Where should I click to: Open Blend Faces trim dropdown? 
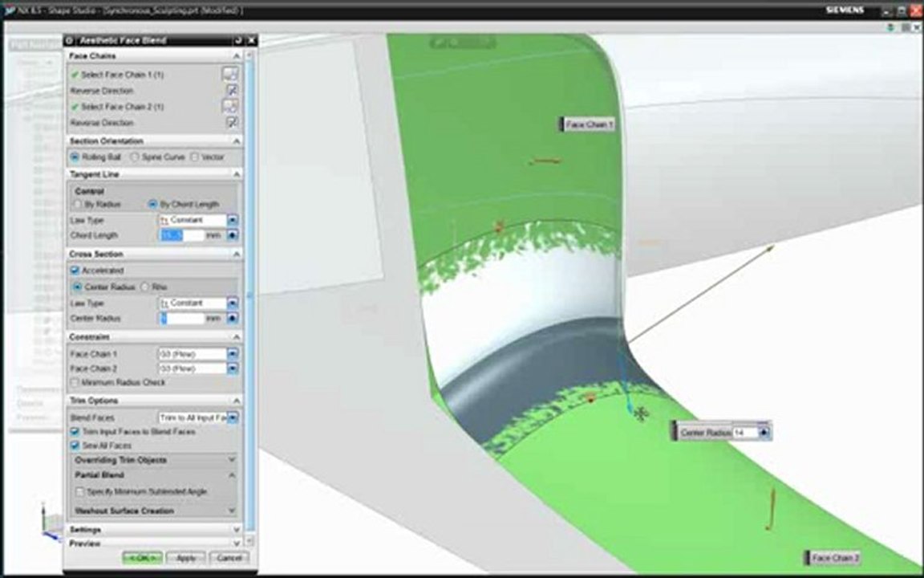click(232, 417)
